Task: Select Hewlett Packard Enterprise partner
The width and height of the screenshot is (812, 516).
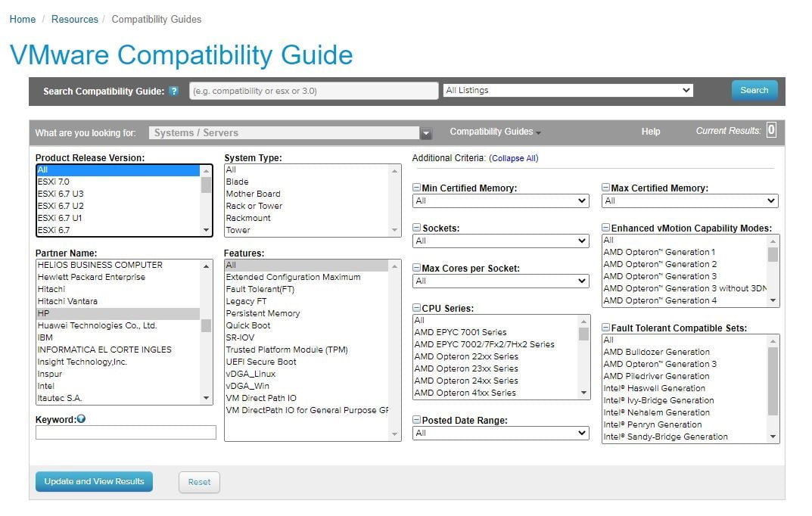Action: [x=118, y=277]
